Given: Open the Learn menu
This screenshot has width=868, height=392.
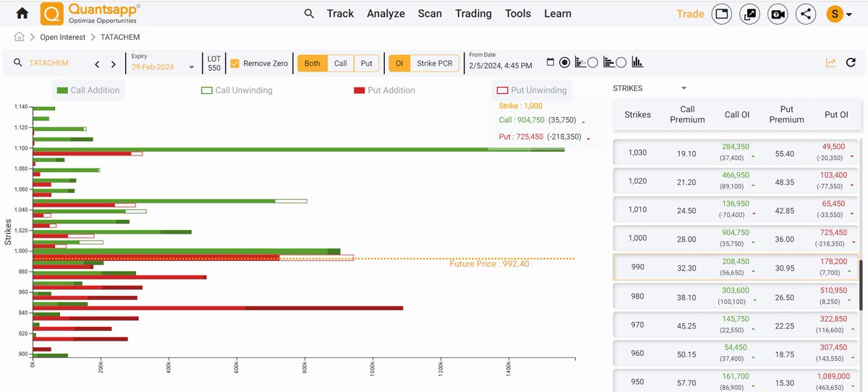Looking at the screenshot, I should (x=558, y=14).
